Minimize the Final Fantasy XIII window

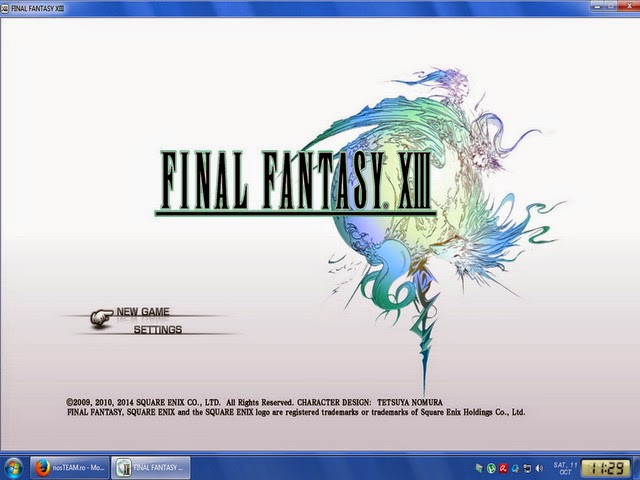tap(596, 5)
